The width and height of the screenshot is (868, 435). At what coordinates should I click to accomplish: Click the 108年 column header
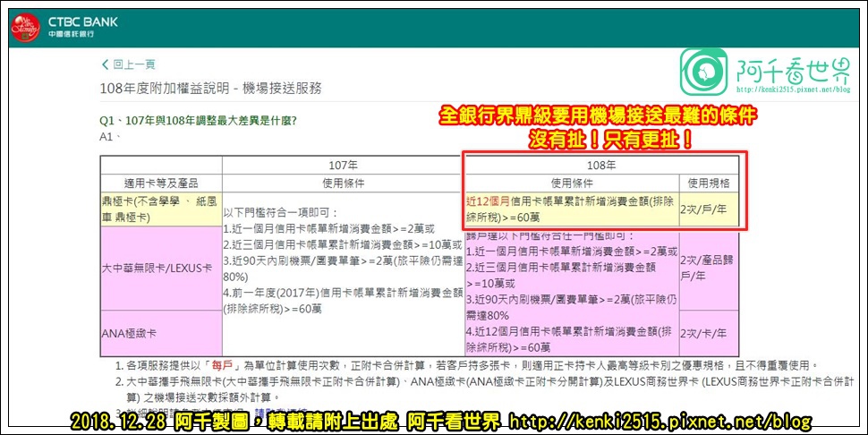point(601,165)
